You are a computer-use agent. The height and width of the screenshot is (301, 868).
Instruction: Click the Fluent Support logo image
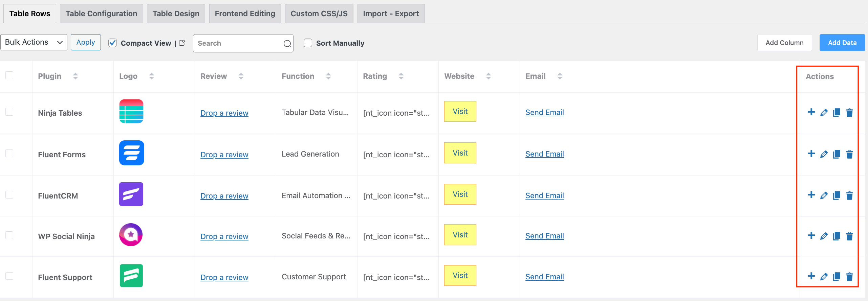(x=131, y=276)
